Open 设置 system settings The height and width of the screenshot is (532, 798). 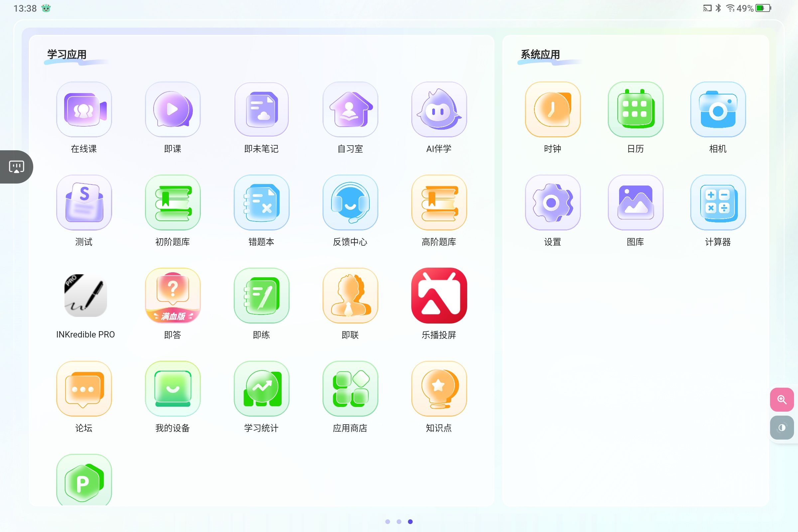click(553, 202)
